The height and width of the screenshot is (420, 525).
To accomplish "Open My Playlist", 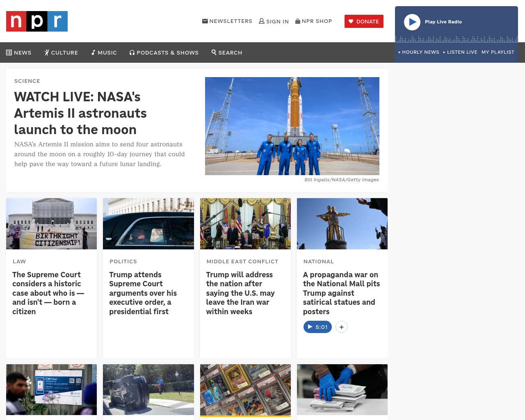I will point(498,52).
